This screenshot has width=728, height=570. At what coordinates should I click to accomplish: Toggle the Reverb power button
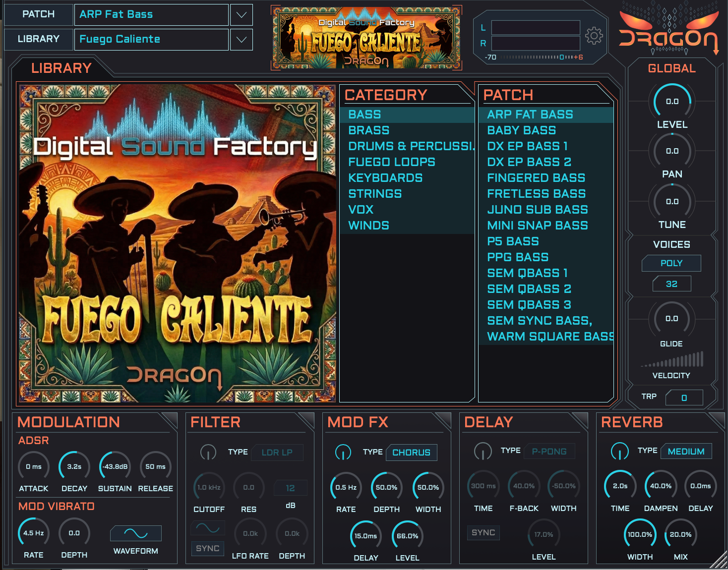(619, 451)
